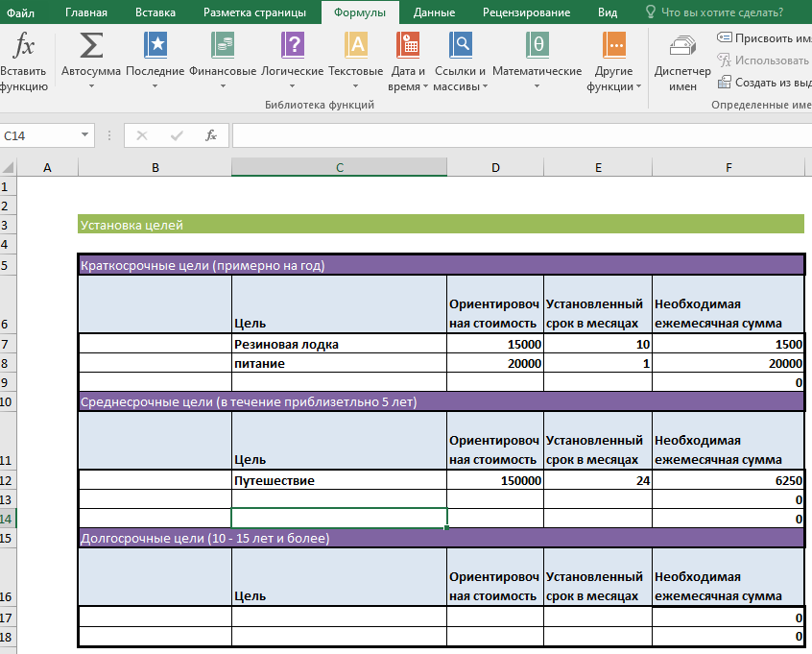Open the Financial (Финансовые) functions icon

tap(223, 45)
